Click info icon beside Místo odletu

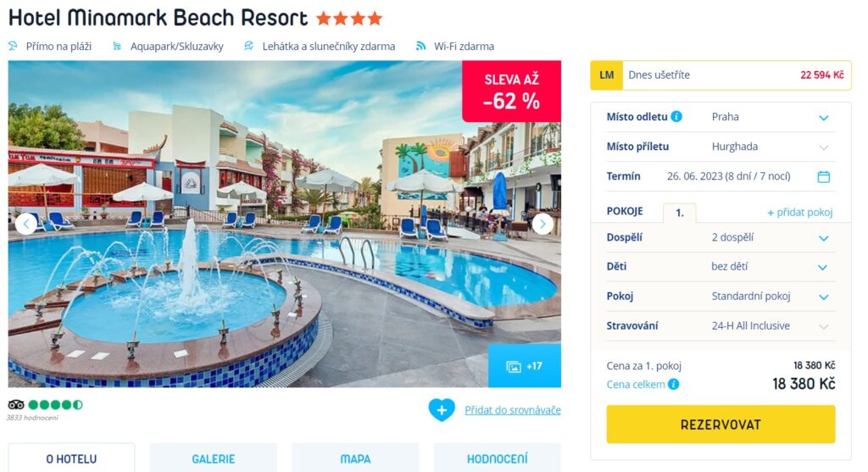(676, 117)
